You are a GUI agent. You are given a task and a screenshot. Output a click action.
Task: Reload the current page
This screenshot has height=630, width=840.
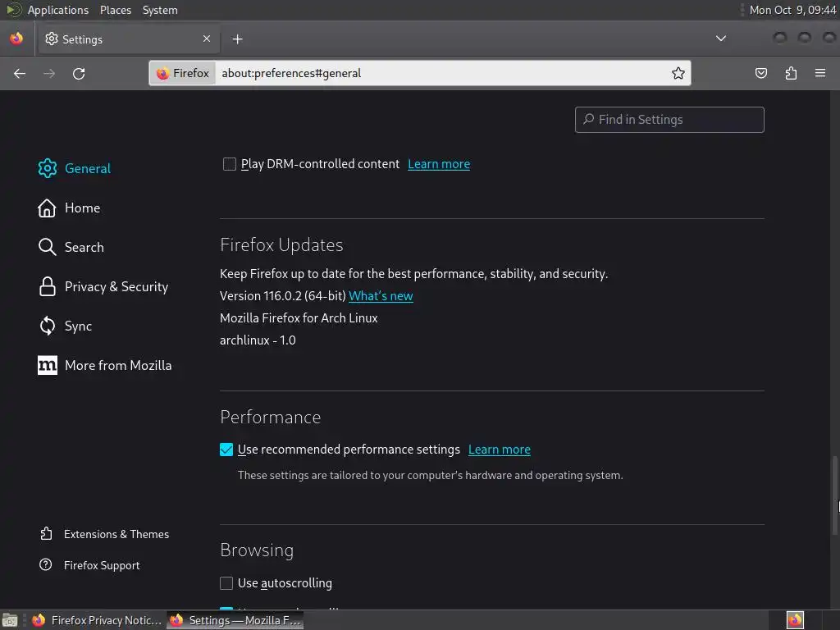(79, 73)
